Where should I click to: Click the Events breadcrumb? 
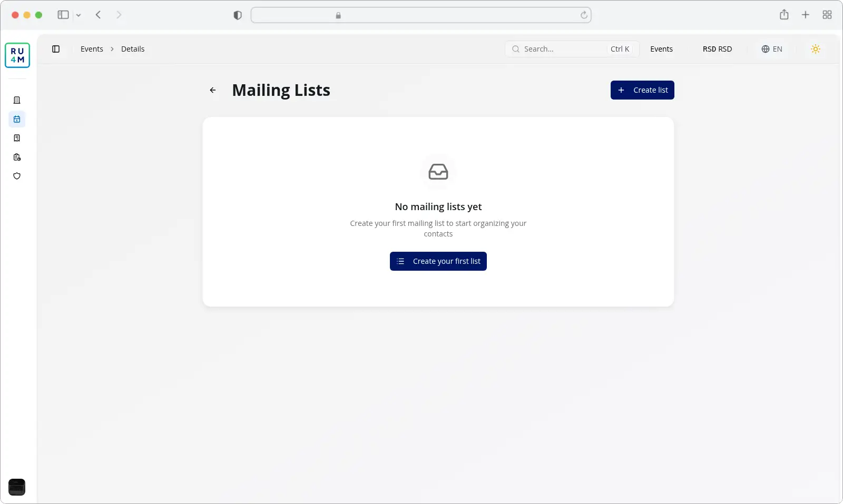92,49
